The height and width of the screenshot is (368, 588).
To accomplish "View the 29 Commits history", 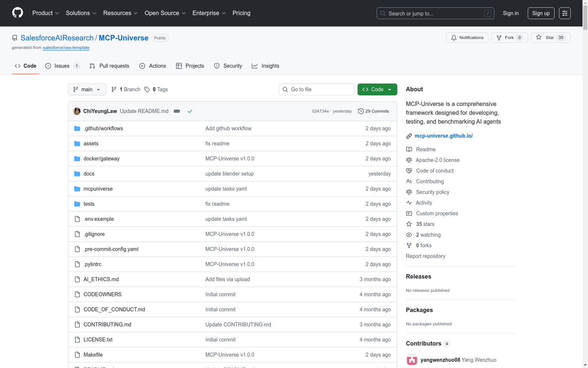I will [x=373, y=111].
